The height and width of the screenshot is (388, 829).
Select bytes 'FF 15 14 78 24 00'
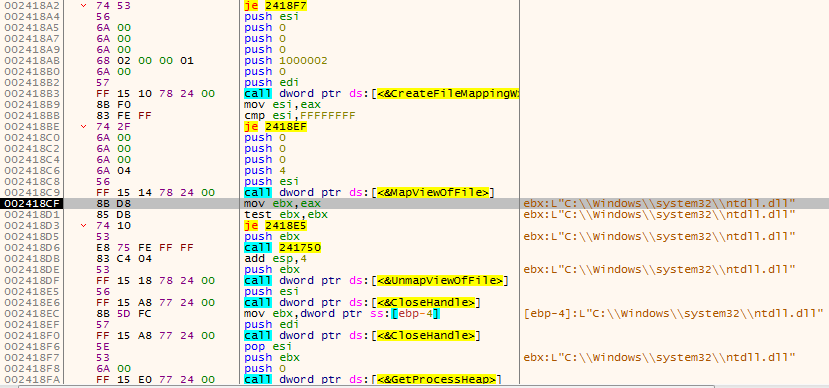pos(156,192)
